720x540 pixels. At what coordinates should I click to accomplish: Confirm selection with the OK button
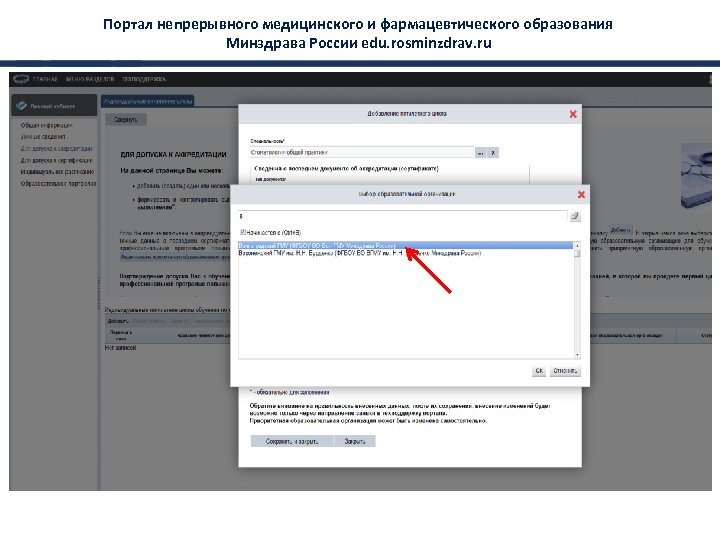539,371
